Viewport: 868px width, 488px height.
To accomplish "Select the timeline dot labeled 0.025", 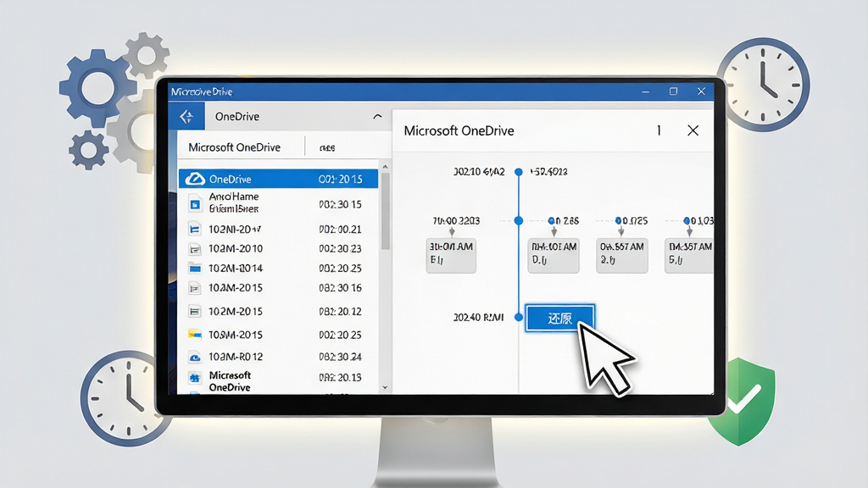I will point(619,221).
